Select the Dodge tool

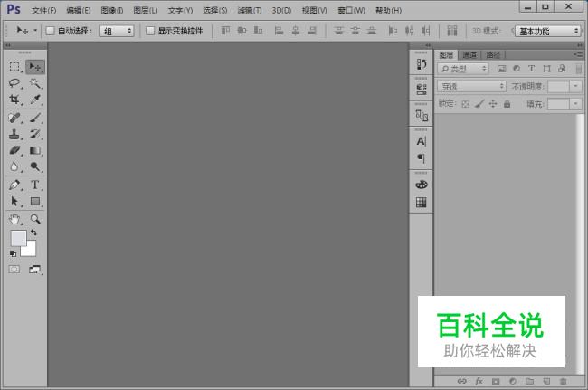click(35, 166)
